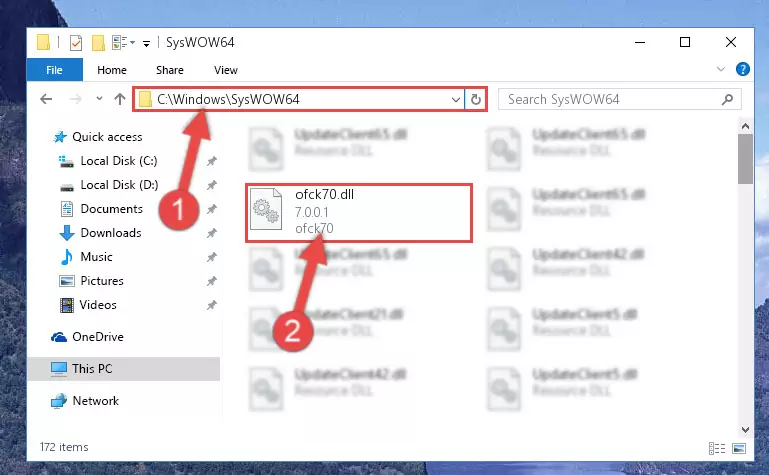Maximize the SysWOW64 window
The height and width of the screenshot is (475, 769).
(x=685, y=43)
